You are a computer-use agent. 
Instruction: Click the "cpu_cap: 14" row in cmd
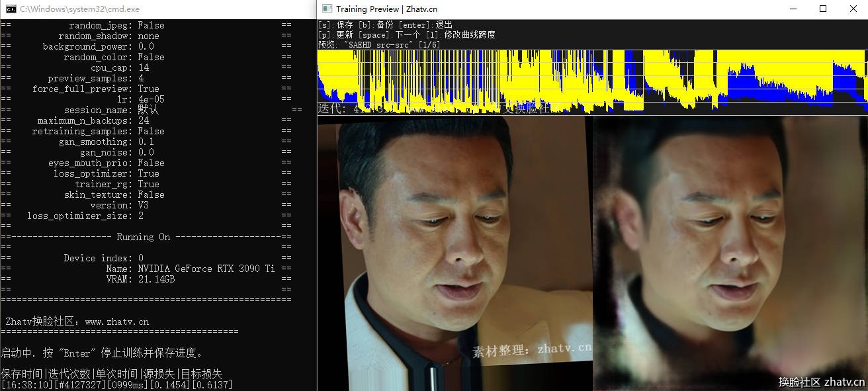(146, 67)
